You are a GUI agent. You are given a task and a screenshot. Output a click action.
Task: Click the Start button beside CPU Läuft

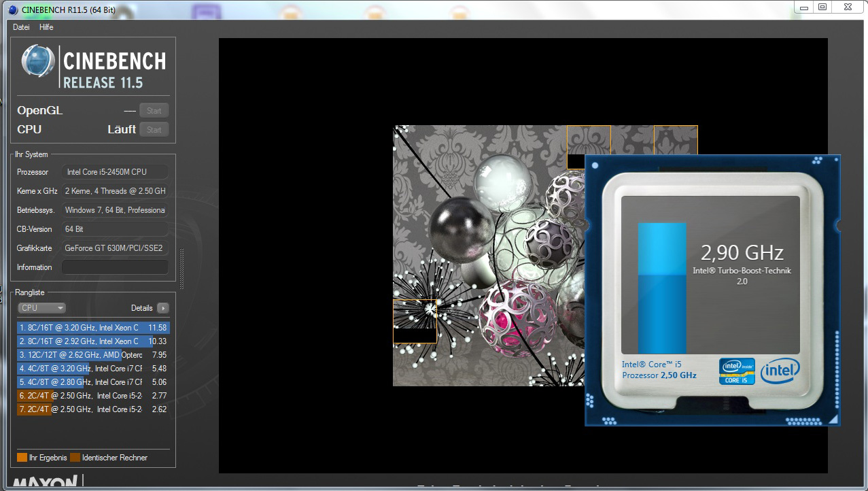click(x=154, y=130)
